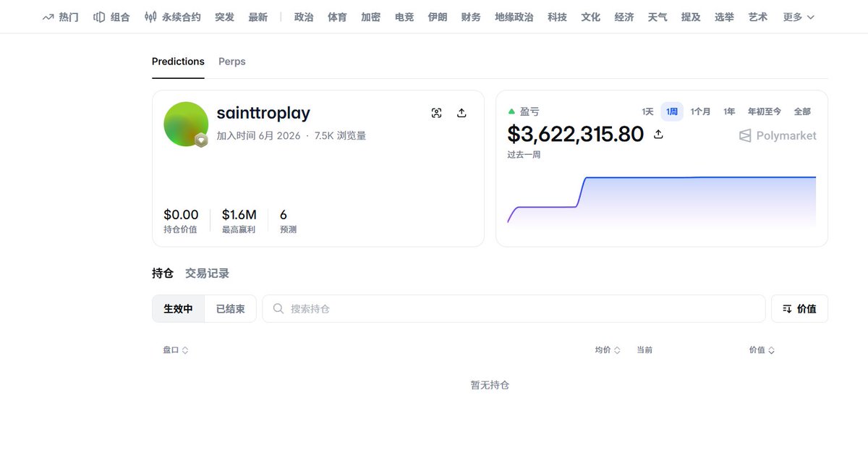The width and height of the screenshot is (868, 474).
Task: Sort by 盘口 column header
Action: click(x=176, y=350)
